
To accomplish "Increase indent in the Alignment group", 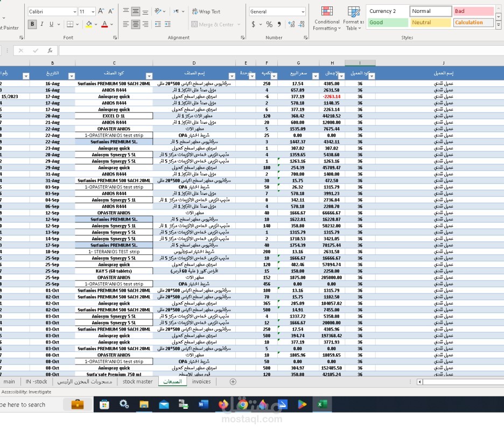I will click(x=168, y=24).
